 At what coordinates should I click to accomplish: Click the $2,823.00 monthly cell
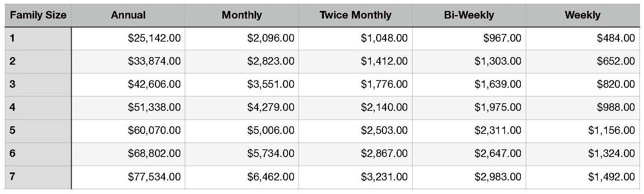point(242,61)
